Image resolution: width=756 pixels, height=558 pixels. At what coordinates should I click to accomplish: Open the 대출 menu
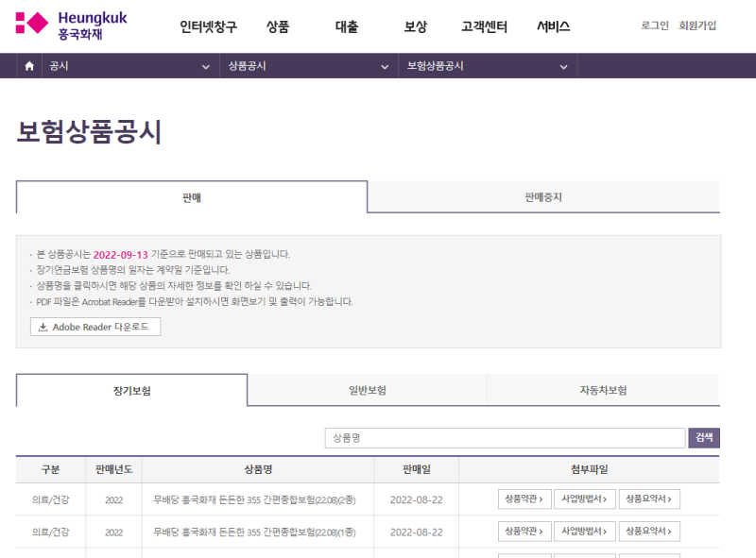[x=347, y=26]
